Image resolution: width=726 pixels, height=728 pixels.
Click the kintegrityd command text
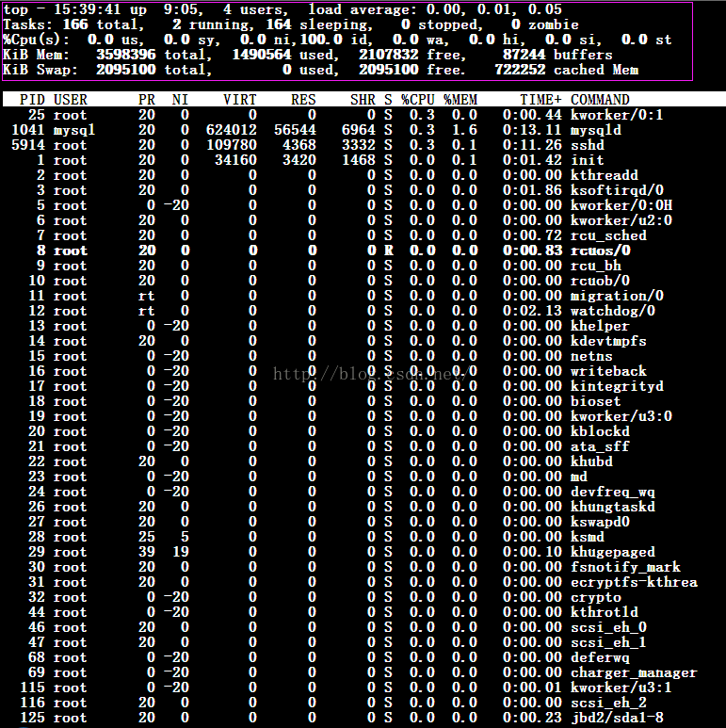617,386
